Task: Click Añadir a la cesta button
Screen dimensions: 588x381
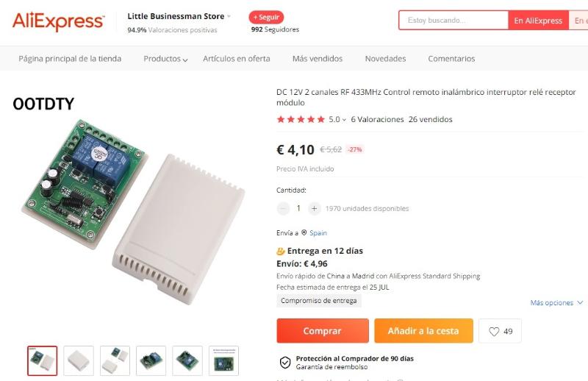Action: point(423,331)
